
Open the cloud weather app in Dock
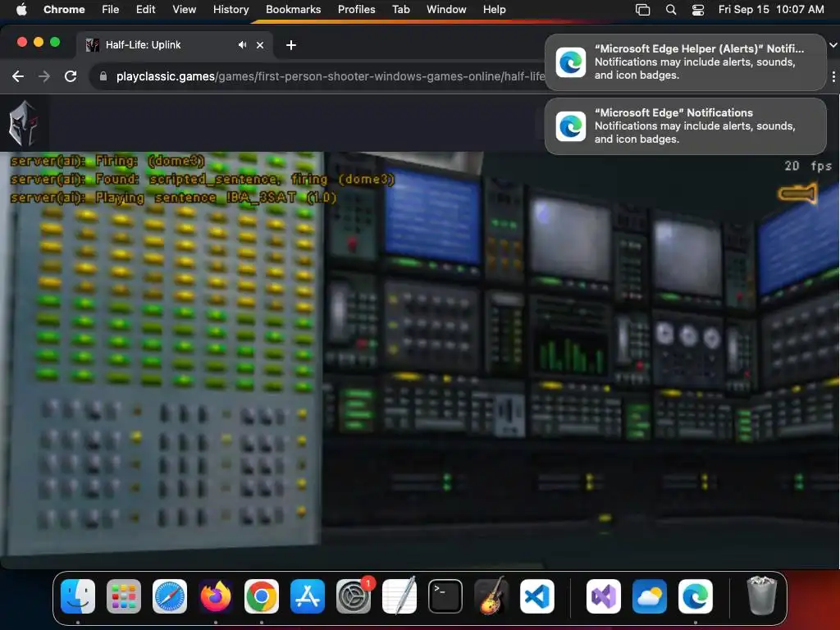(650, 596)
